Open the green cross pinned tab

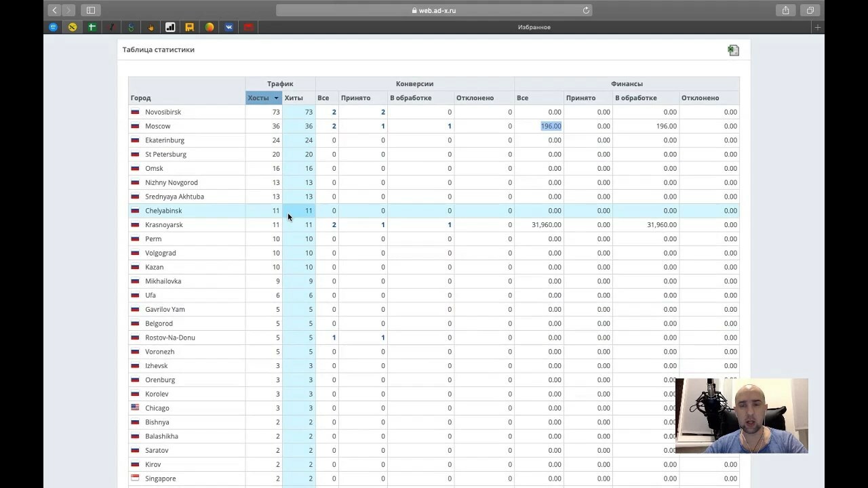(x=92, y=27)
